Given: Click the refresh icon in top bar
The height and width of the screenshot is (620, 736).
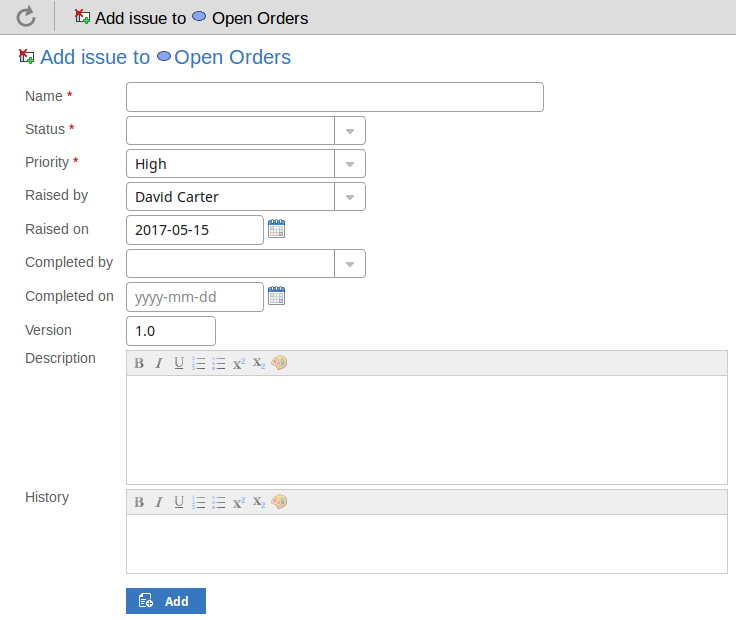Looking at the screenshot, I should point(26,16).
